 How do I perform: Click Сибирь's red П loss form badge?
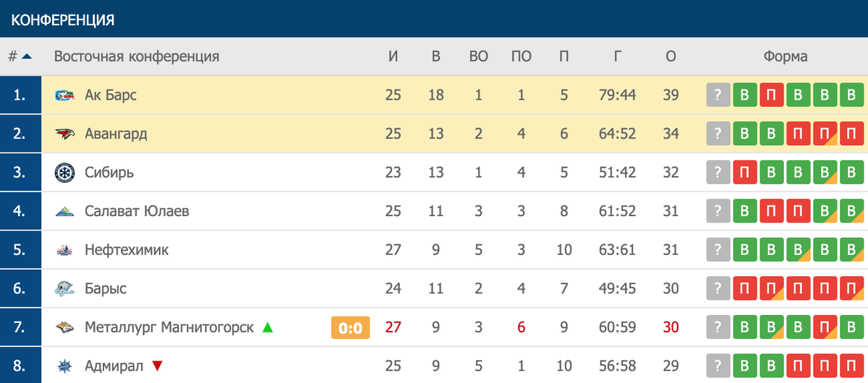pos(744,173)
